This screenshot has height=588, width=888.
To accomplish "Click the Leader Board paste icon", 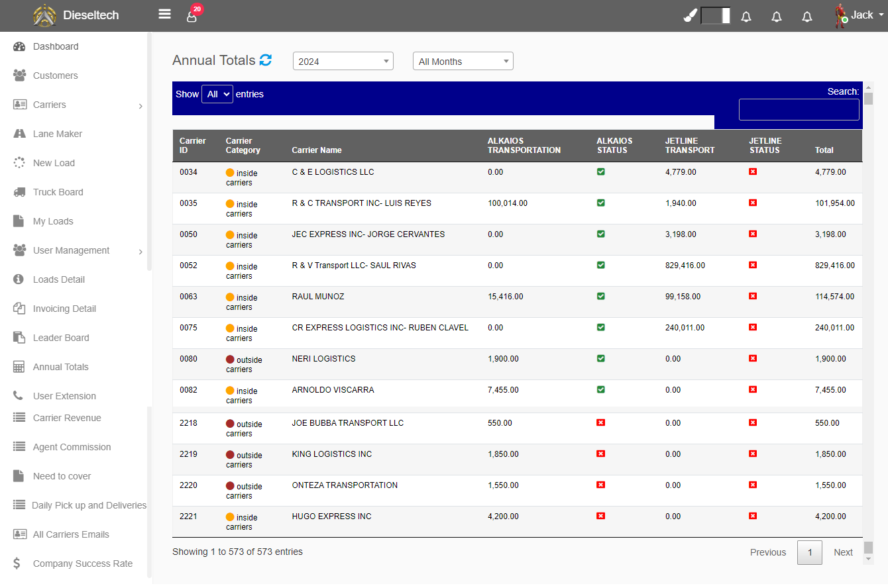I will tap(19, 338).
